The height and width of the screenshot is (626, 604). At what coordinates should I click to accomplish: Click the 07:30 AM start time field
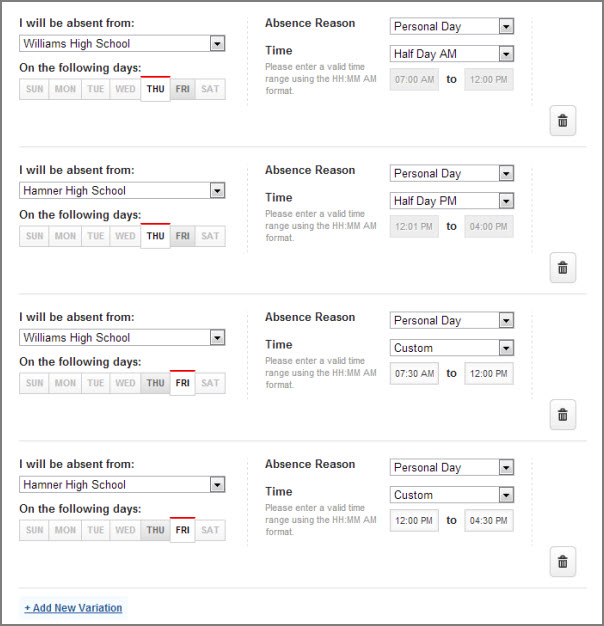pos(414,374)
